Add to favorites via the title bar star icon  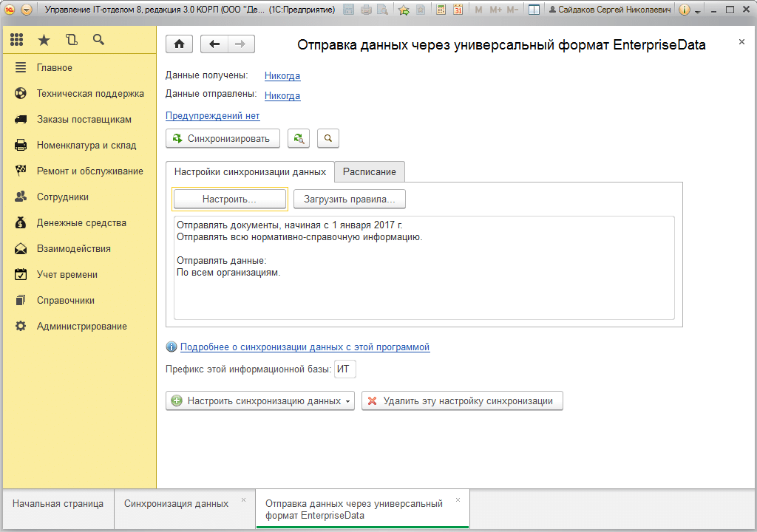404,10
